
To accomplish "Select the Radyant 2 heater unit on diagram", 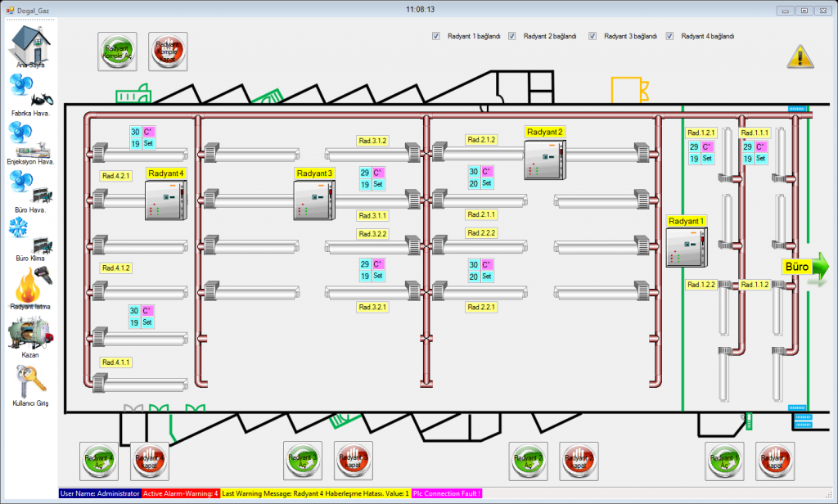I will click(x=545, y=160).
